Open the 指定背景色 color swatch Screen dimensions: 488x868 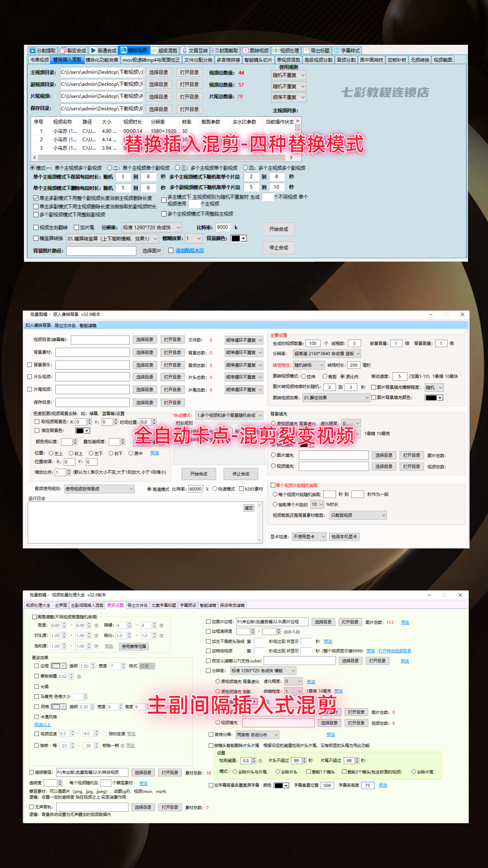(83, 431)
